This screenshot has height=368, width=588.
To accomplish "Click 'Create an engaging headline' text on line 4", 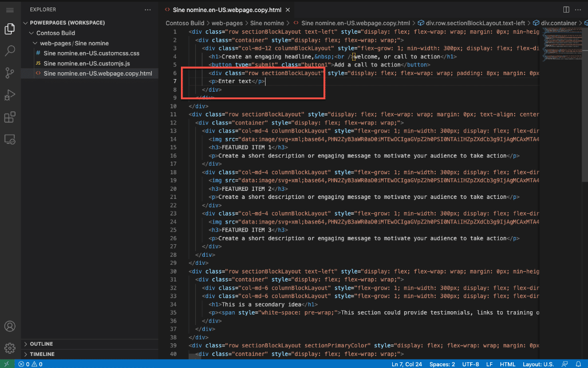I will pyautogui.click(x=268, y=57).
